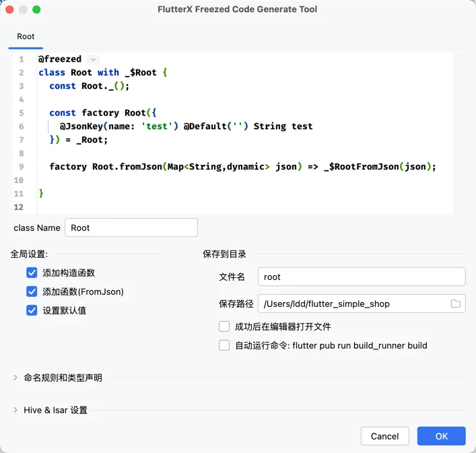
Task: Switch to the Root tab
Action: 26,36
